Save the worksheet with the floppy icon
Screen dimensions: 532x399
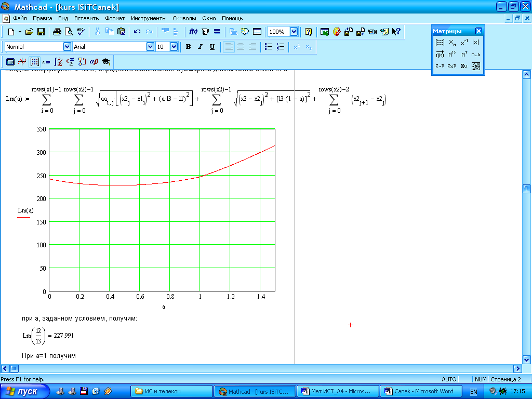tap(41, 32)
